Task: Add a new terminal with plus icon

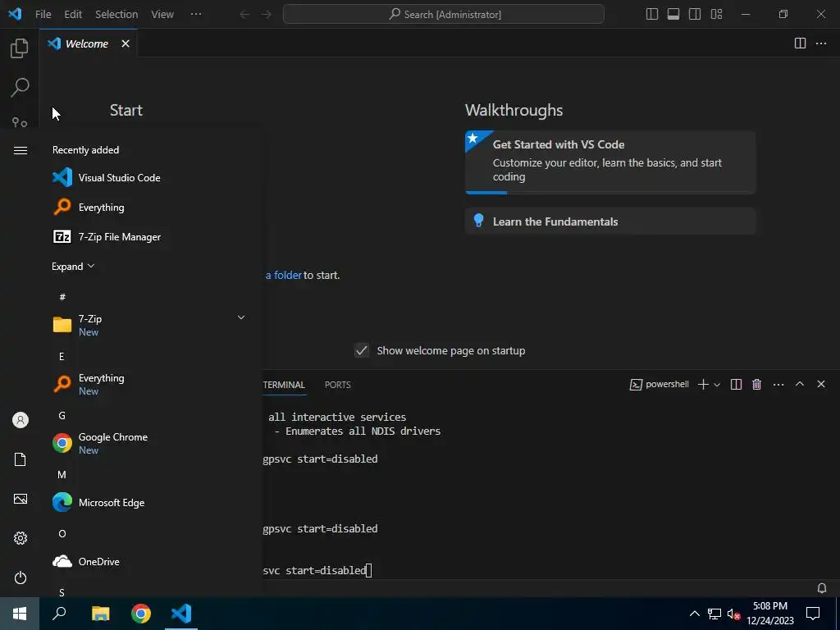Action: (703, 384)
